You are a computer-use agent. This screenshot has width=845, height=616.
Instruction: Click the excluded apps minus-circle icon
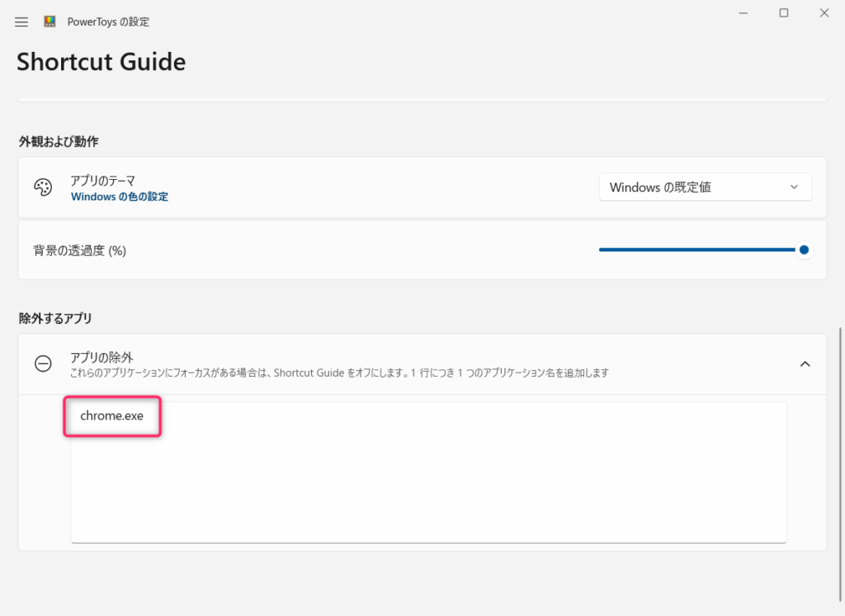[x=43, y=364]
